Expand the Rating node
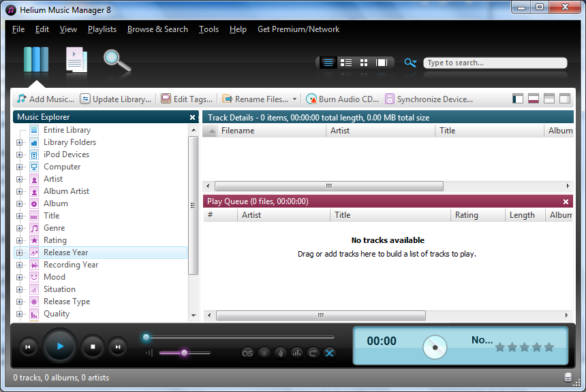 [20, 240]
